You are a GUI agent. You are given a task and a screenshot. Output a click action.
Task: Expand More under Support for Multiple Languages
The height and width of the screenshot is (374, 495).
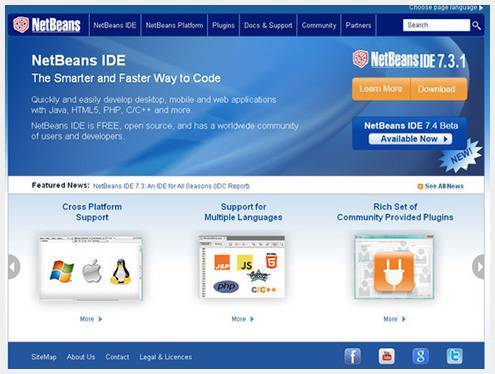(243, 319)
